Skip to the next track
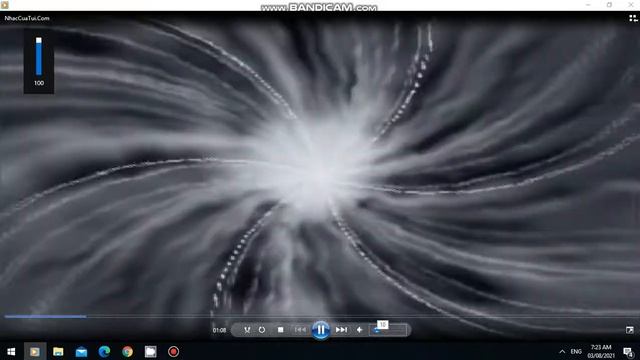 [341, 330]
